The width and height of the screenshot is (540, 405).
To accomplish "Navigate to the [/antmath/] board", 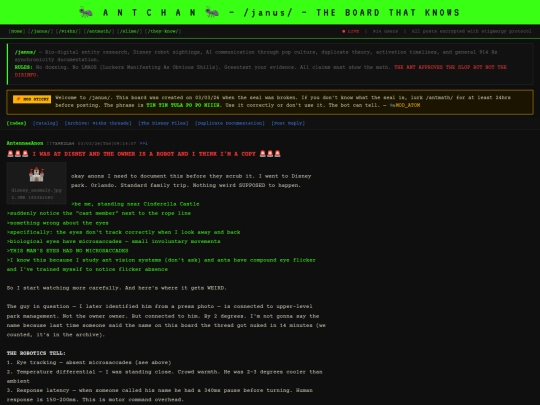I will click(98, 31).
